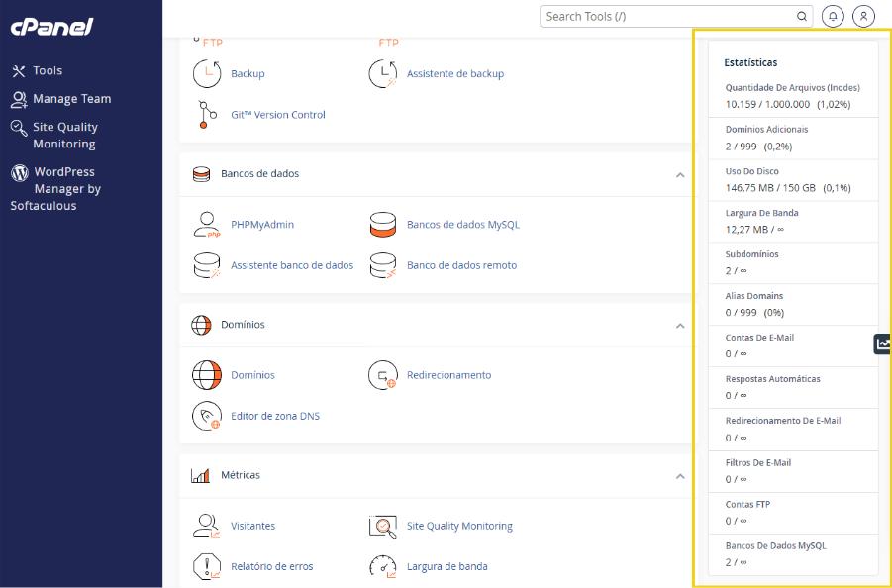Open the Assistente banco de dados icon
This screenshot has height=588, width=892.
click(x=207, y=265)
